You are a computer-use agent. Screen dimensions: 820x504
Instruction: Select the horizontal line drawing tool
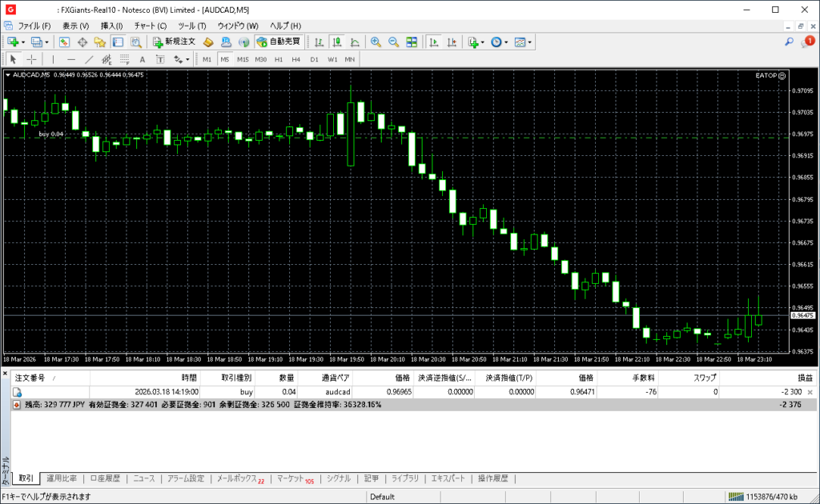point(71,59)
